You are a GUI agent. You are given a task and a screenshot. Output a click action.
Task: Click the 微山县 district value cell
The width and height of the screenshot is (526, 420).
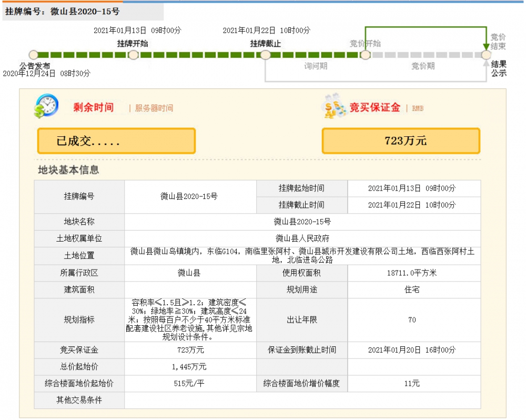coord(190,273)
